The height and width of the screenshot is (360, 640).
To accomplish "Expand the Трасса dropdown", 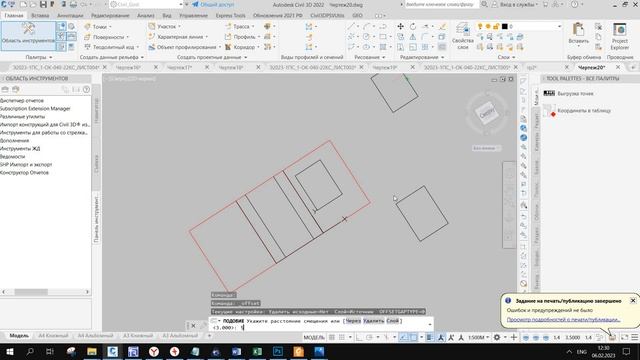I will pos(253,27).
